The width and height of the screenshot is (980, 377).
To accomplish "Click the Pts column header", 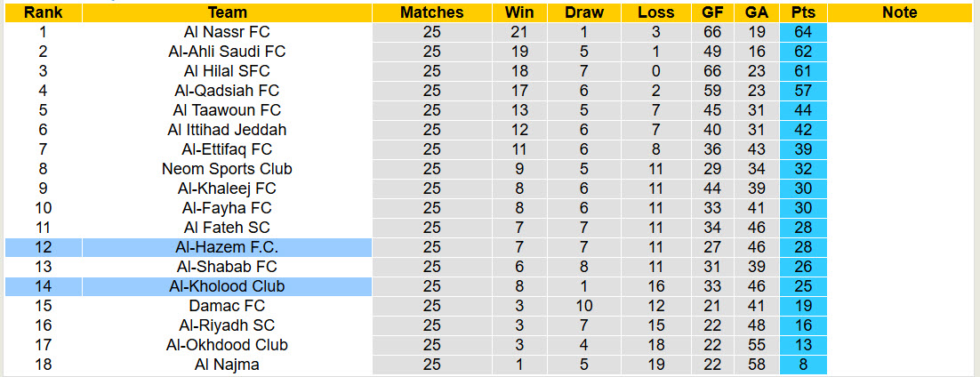I will pyautogui.click(x=803, y=12).
